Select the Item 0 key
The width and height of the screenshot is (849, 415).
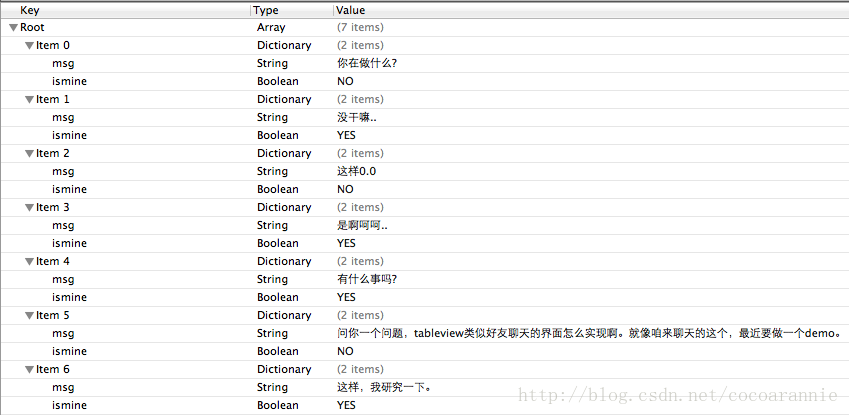(53, 45)
